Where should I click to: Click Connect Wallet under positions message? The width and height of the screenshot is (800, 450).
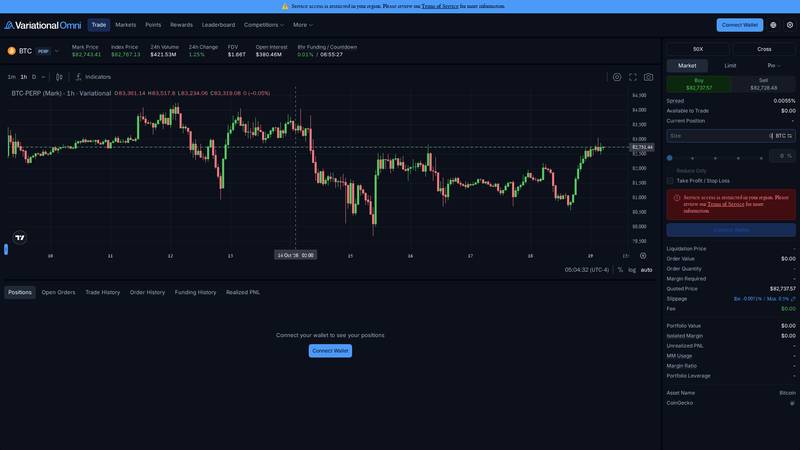[x=330, y=351]
